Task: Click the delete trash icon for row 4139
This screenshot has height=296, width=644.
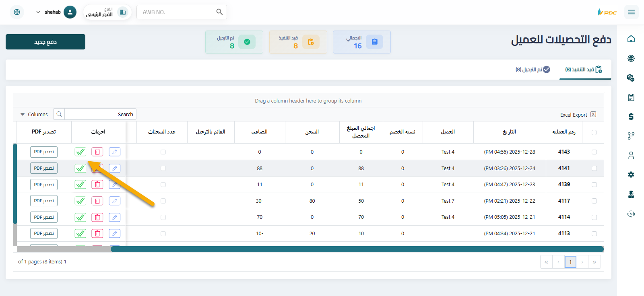Action: tap(97, 185)
